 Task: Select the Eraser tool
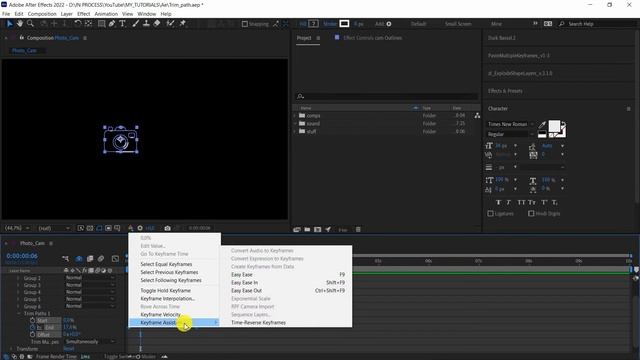157,24
